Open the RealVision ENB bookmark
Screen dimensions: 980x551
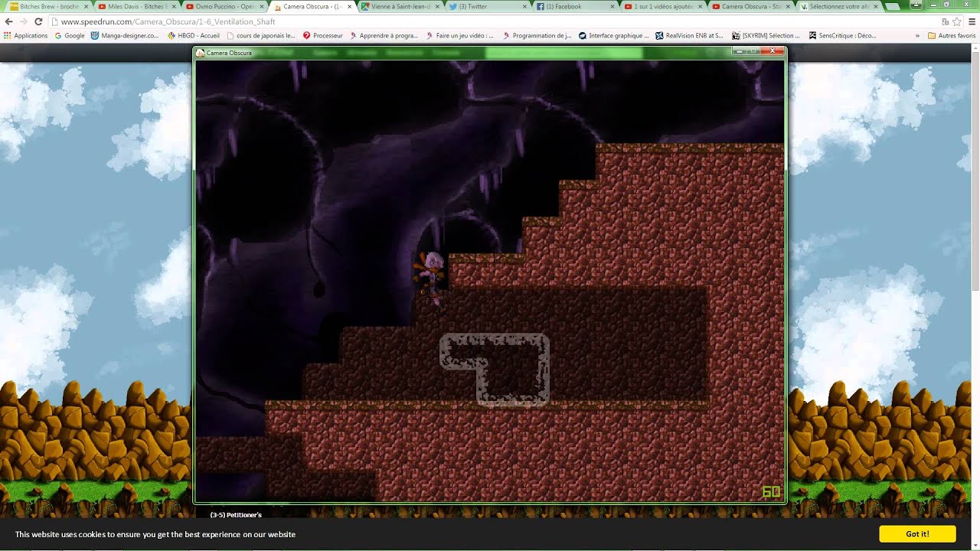(690, 35)
